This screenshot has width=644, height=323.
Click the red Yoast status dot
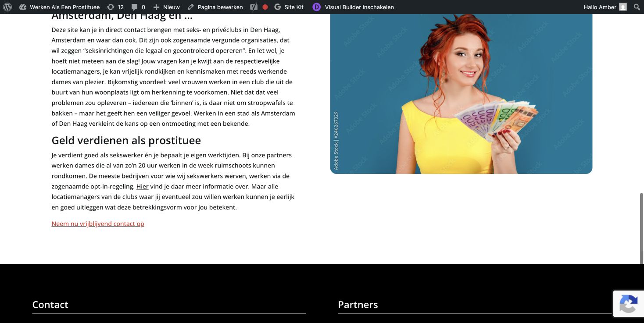[265, 7]
